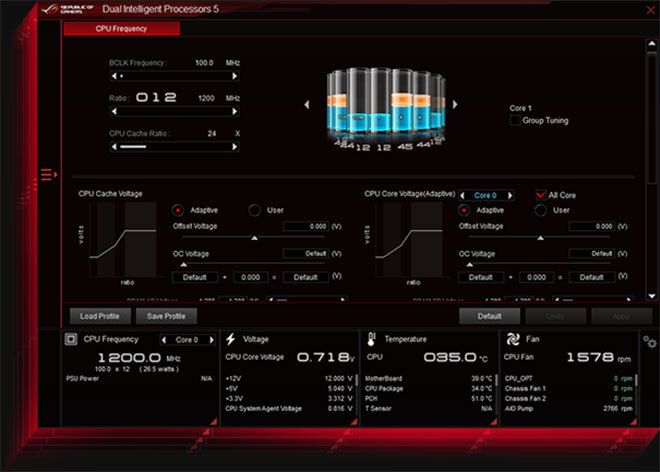
Task: Click the Cache Offset Voltage value field
Action: (306, 227)
